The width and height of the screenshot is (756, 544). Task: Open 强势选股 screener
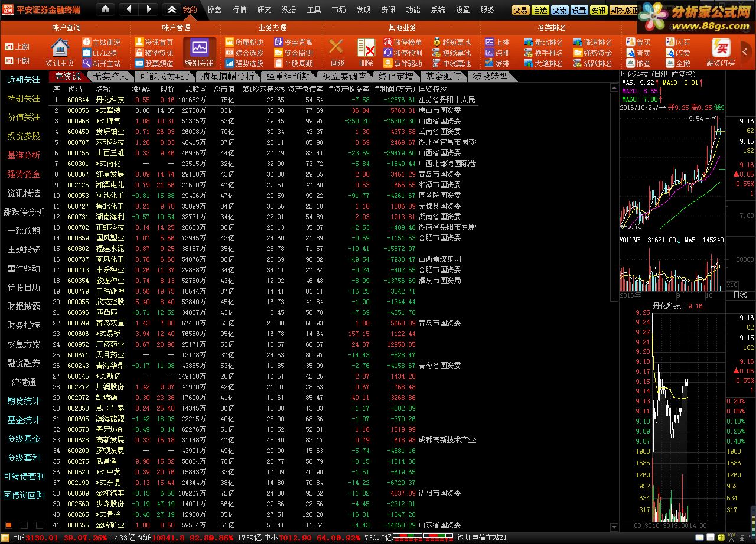click(x=245, y=64)
